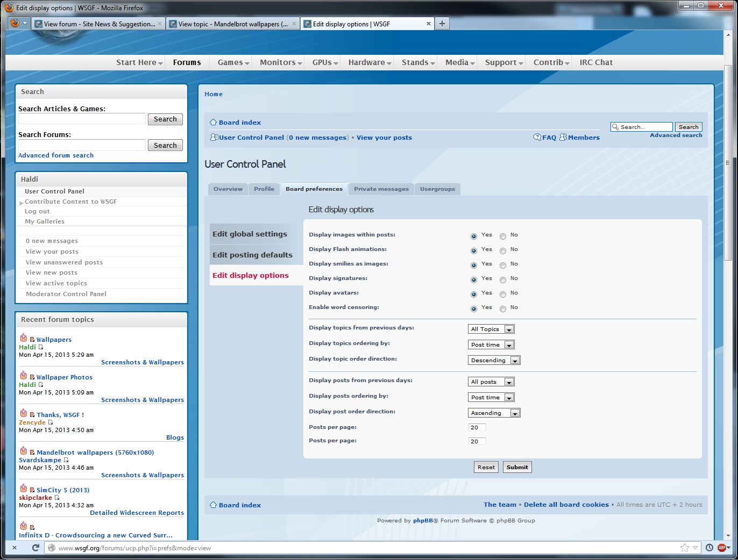Click the Members people icon
Image resolution: width=738 pixels, height=560 pixels.
pos(563,137)
